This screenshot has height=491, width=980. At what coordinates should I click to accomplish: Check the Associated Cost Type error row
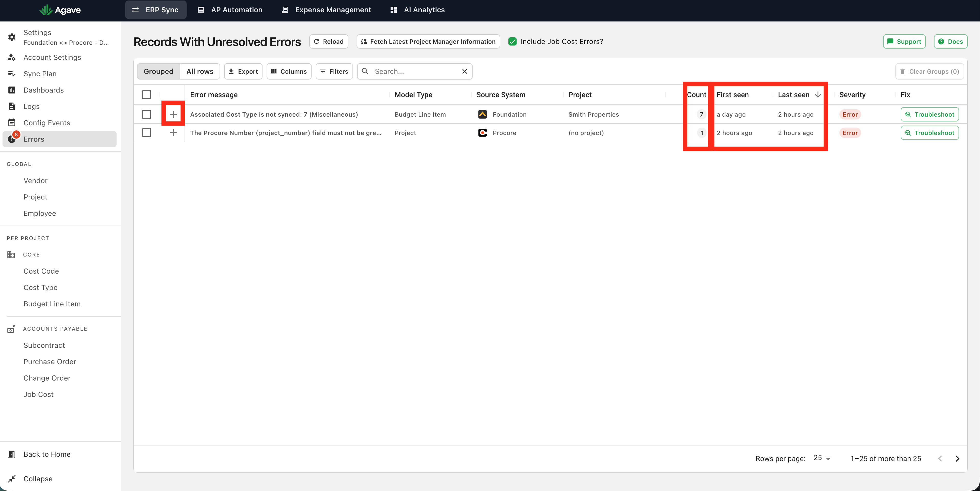point(146,114)
